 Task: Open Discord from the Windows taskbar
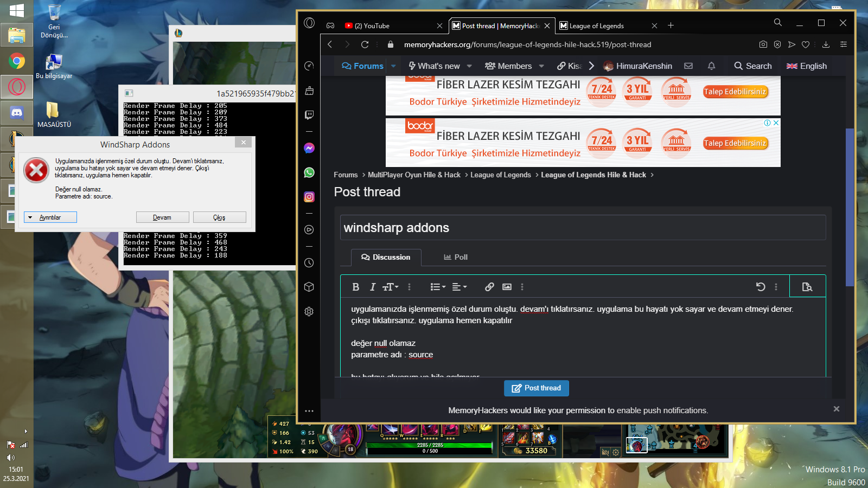17,113
